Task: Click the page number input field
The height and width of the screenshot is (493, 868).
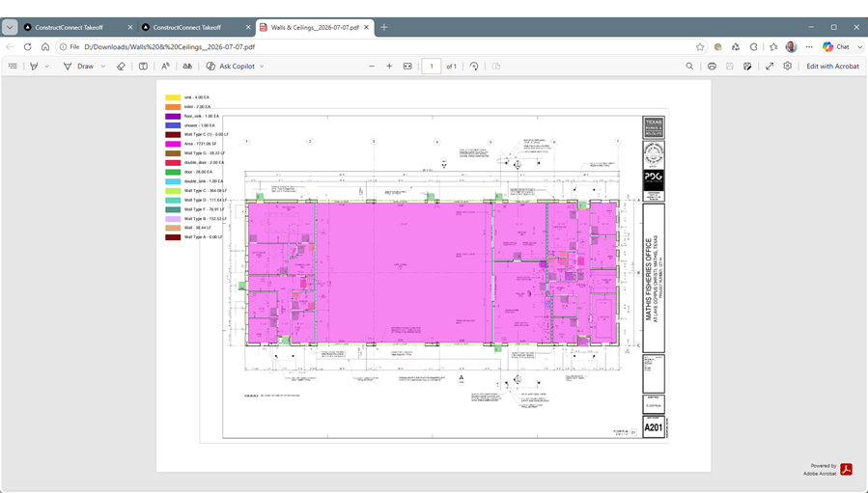Action: [x=432, y=67]
